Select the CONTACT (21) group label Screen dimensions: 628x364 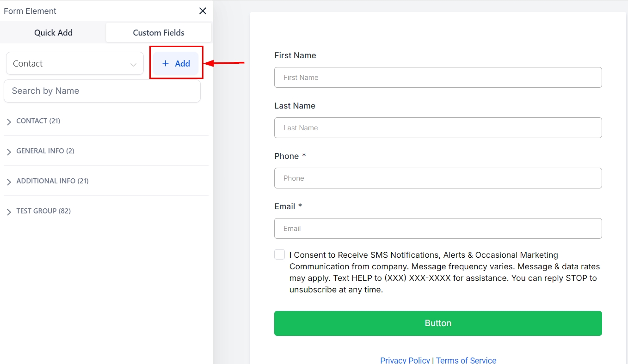(x=38, y=121)
